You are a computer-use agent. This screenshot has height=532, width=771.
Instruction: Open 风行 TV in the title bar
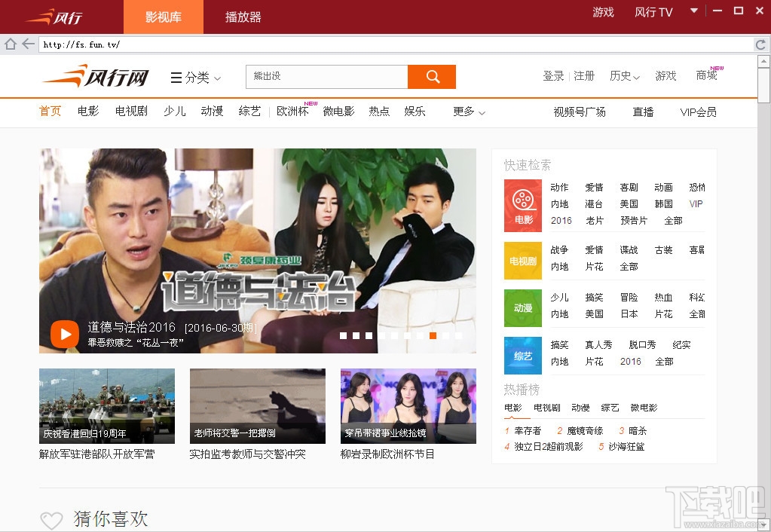tap(653, 12)
